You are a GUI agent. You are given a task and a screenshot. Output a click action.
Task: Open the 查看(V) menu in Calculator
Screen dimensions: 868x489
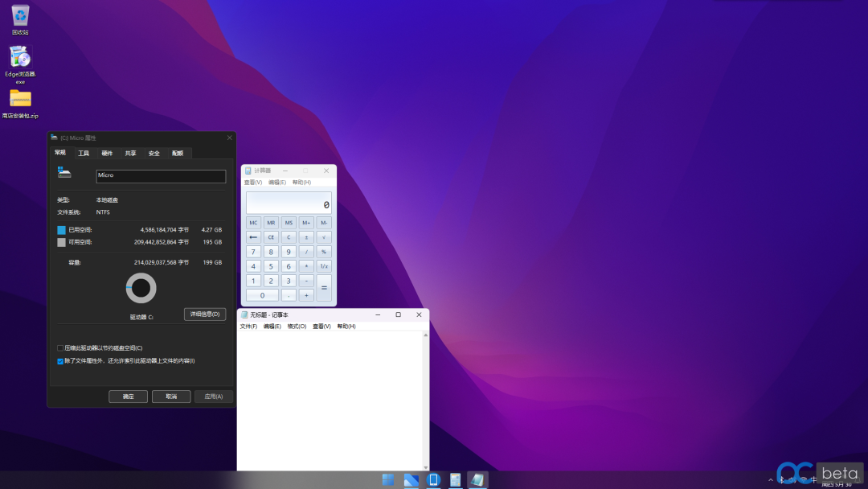(x=253, y=183)
